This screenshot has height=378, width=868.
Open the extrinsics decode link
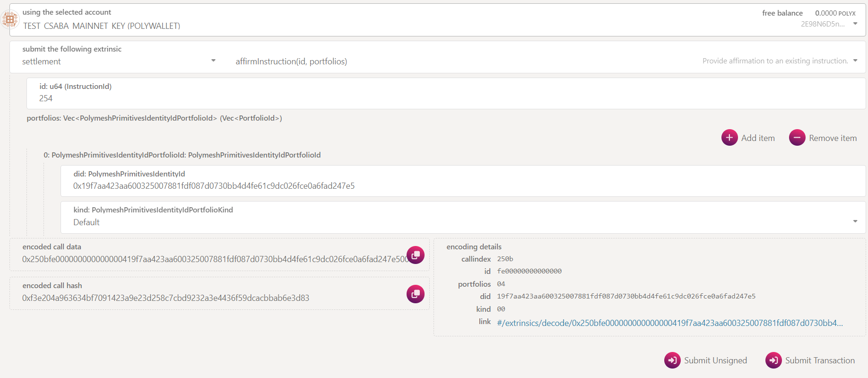click(669, 323)
